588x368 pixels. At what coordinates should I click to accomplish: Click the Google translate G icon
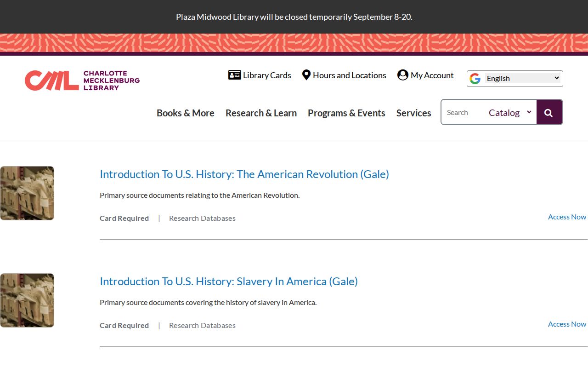475,79
